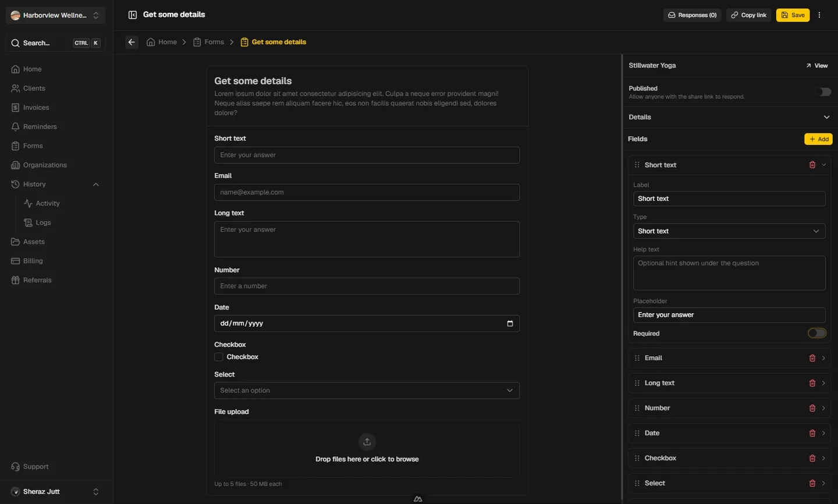Grab the Short text field drag handle
The width and height of the screenshot is (838, 504).
pos(637,165)
